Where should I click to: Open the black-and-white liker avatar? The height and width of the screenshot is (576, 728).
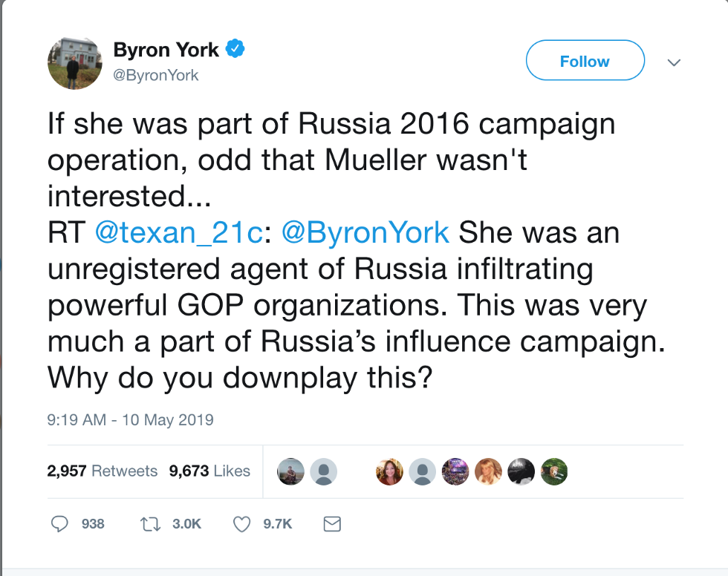[521, 471]
